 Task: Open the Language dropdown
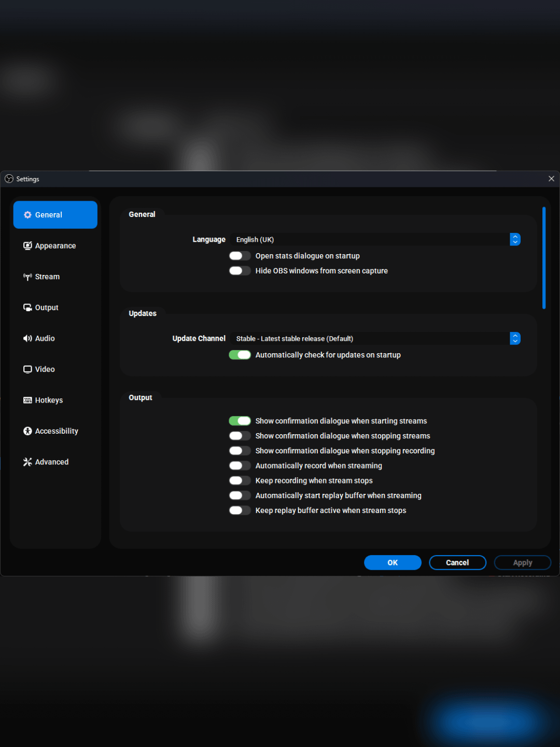tap(375, 240)
